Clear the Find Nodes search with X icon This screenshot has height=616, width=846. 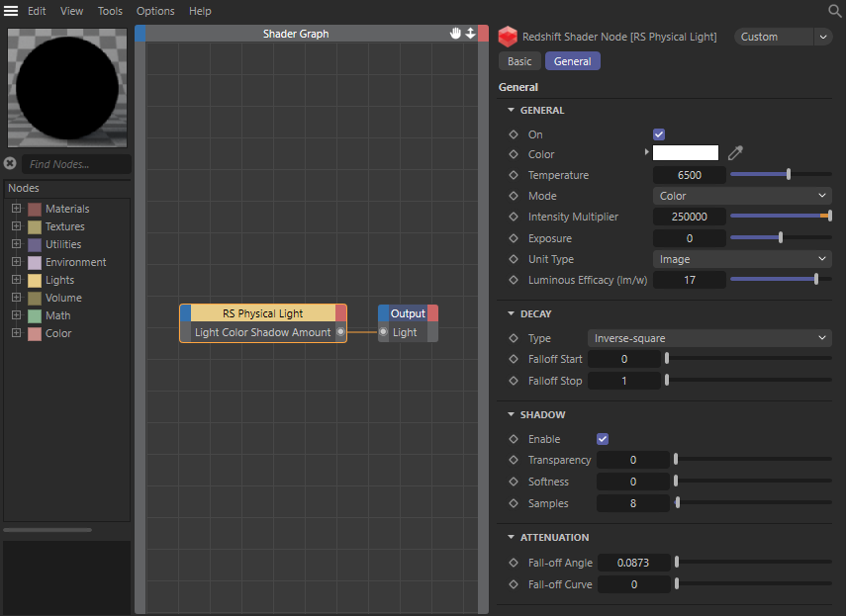10,164
